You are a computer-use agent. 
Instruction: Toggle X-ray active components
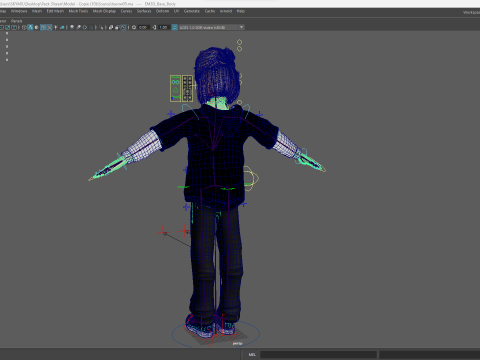pos(117,27)
